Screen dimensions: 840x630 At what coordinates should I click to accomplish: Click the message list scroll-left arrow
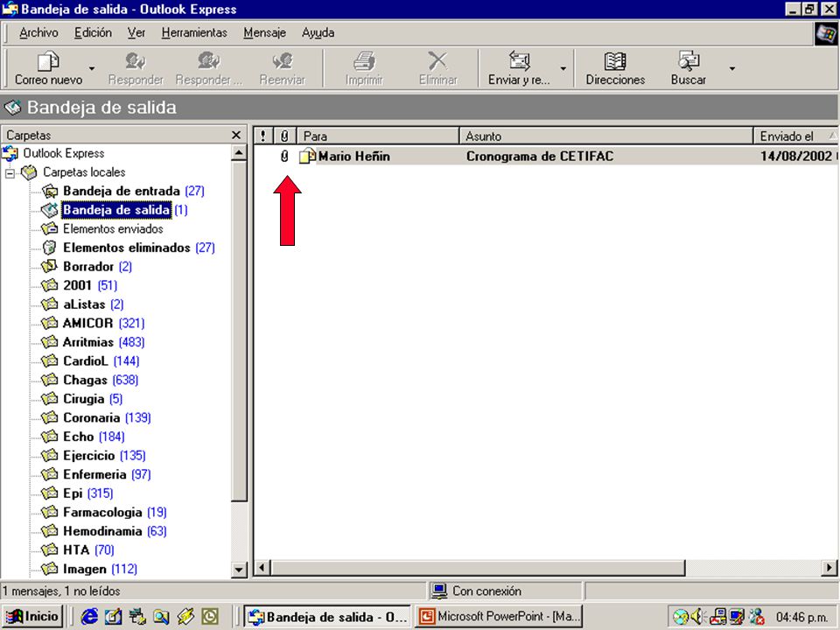(x=262, y=567)
